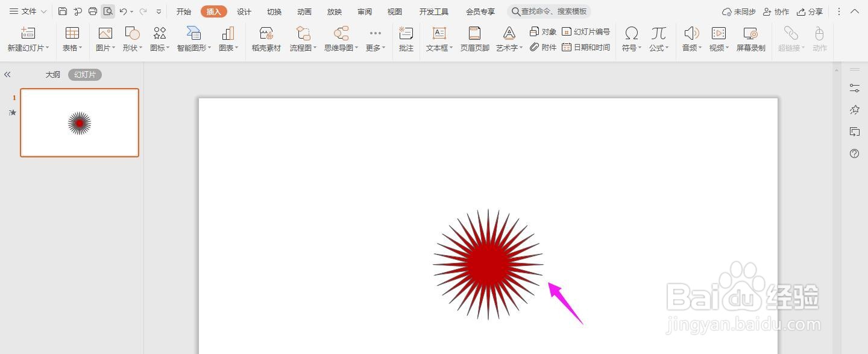Select slide 1 thumbnail

80,123
